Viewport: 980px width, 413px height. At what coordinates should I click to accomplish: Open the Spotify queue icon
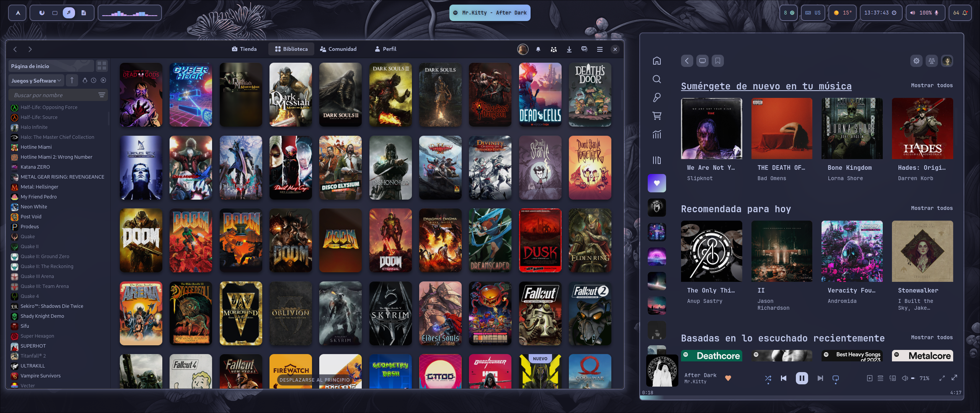pyautogui.click(x=880, y=378)
